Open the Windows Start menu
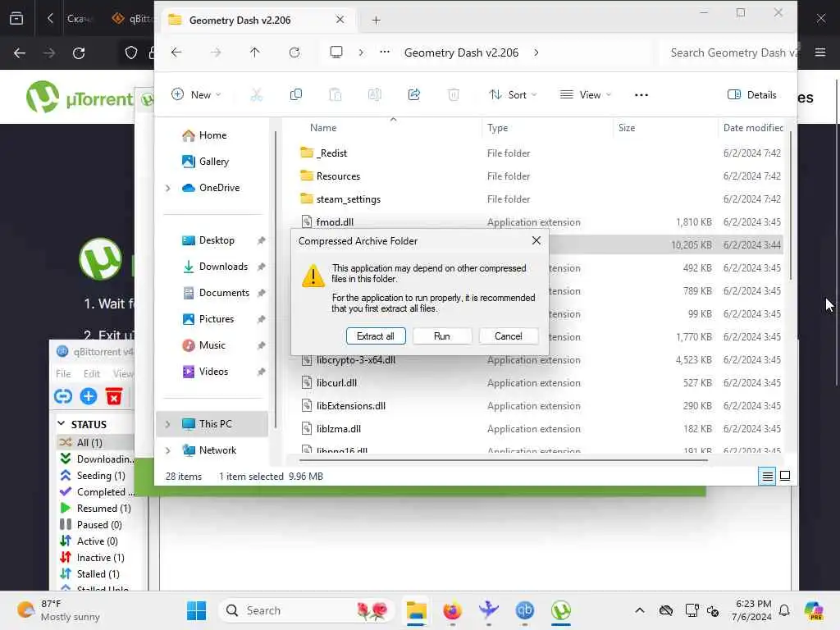The height and width of the screenshot is (630, 840). click(196, 610)
